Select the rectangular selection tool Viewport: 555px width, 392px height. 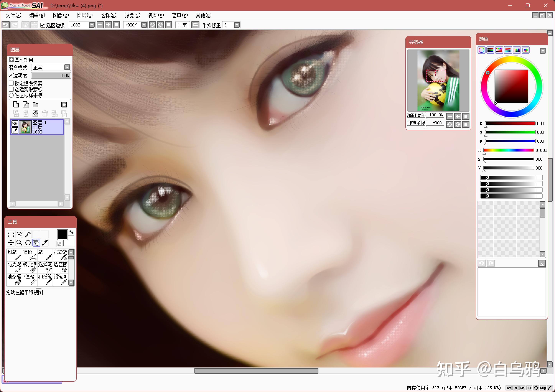coord(11,234)
